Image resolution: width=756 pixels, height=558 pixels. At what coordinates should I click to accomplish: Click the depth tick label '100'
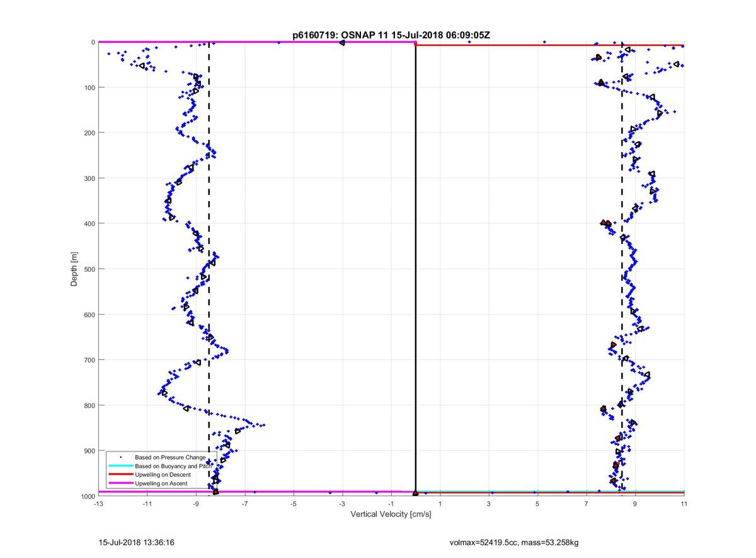point(89,88)
